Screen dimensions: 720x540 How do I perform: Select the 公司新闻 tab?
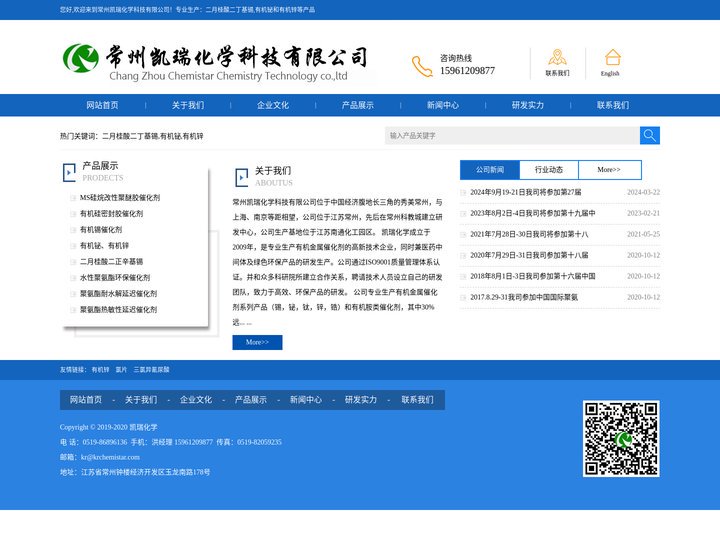click(x=489, y=170)
